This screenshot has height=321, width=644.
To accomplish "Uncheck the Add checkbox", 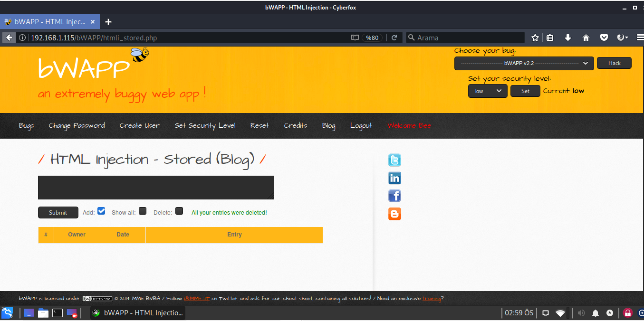I will 101,211.
